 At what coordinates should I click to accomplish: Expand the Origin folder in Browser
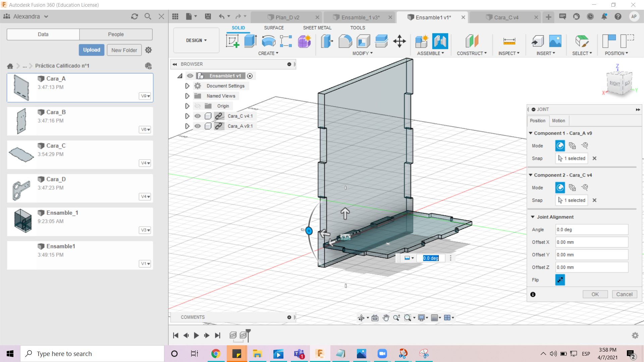click(x=186, y=106)
